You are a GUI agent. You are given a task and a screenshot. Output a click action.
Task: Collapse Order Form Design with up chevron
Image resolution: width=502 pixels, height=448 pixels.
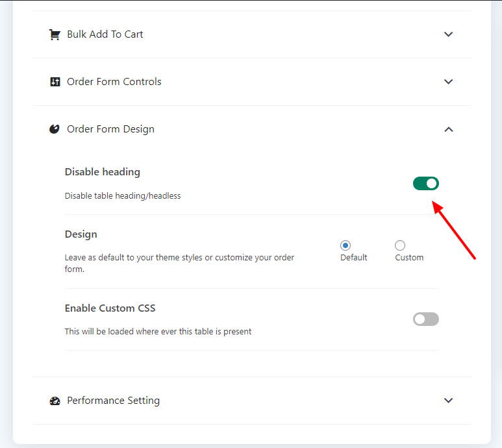(448, 129)
